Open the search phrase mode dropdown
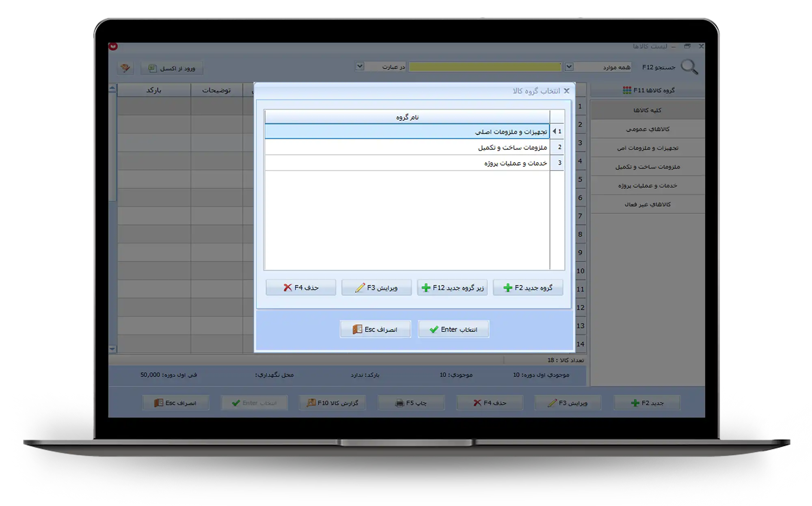The width and height of the screenshot is (812, 506). tap(360, 66)
